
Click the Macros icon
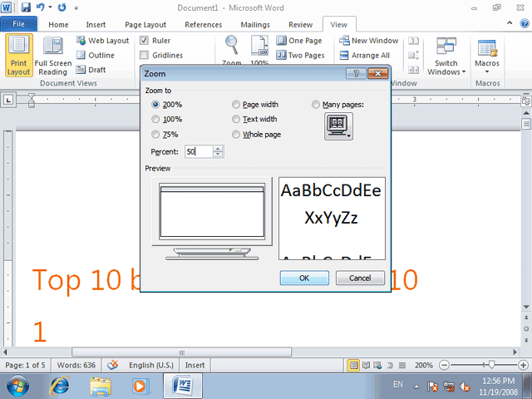487,48
